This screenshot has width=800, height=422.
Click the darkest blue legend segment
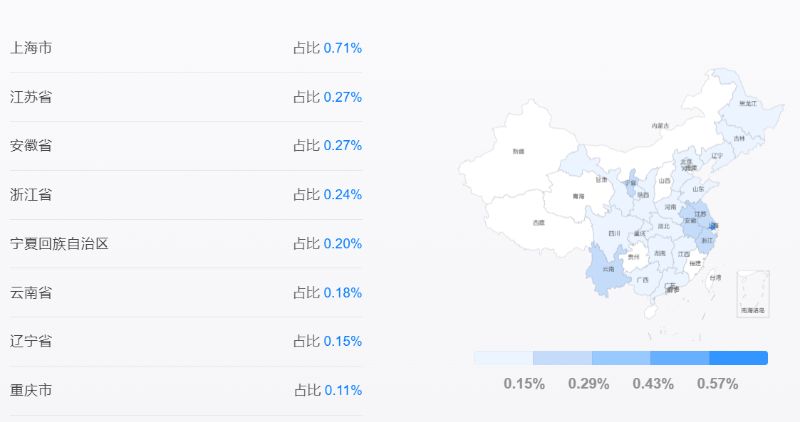tap(738, 358)
